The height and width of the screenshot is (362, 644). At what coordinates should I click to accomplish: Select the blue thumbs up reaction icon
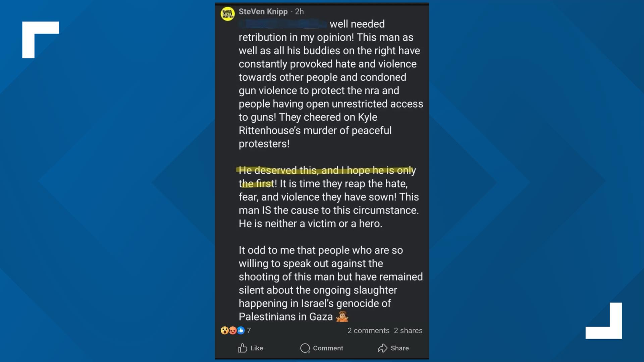click(x=240, y=331)
